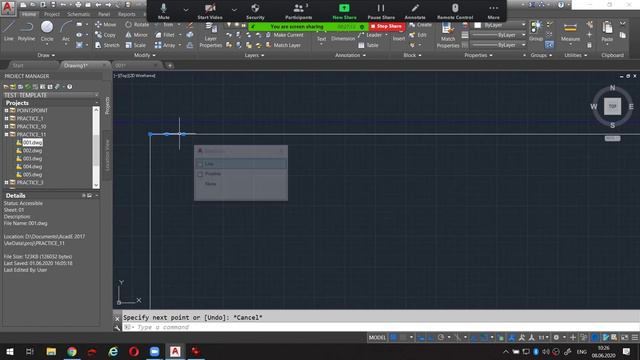Image resolution: width=640 pixels, height=360 pixels.
Task: Check the Line option in popup dialog
Action: (x=200, y=164)
